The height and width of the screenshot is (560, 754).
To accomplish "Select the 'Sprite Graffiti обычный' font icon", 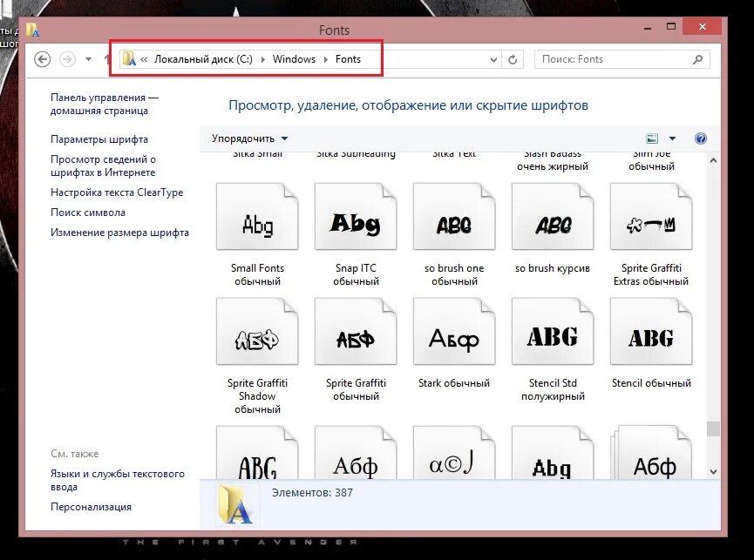I will (356, 332).
